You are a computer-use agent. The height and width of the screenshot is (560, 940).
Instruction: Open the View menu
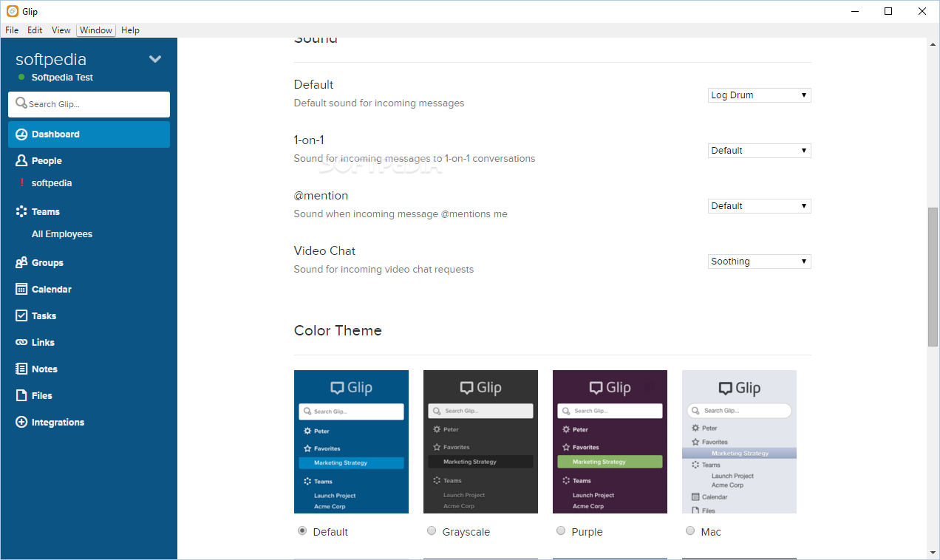pos(61,30)
